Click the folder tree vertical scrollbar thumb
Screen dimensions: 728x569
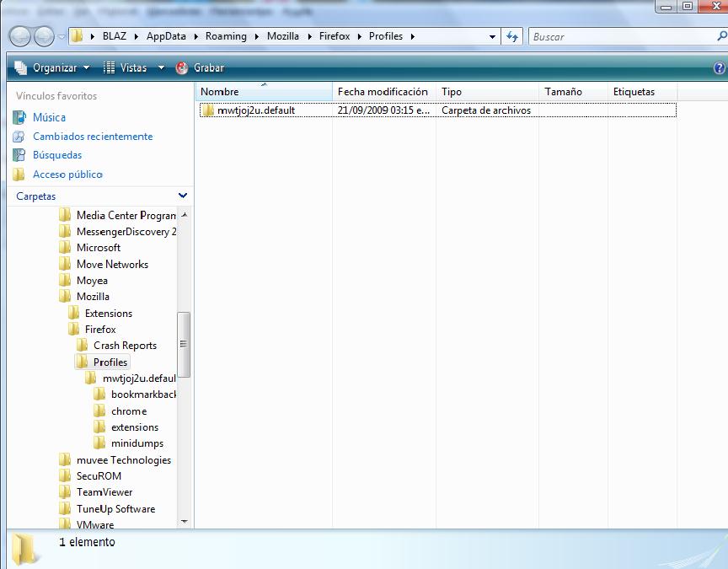pyautogui.click(x=184, y=344)
